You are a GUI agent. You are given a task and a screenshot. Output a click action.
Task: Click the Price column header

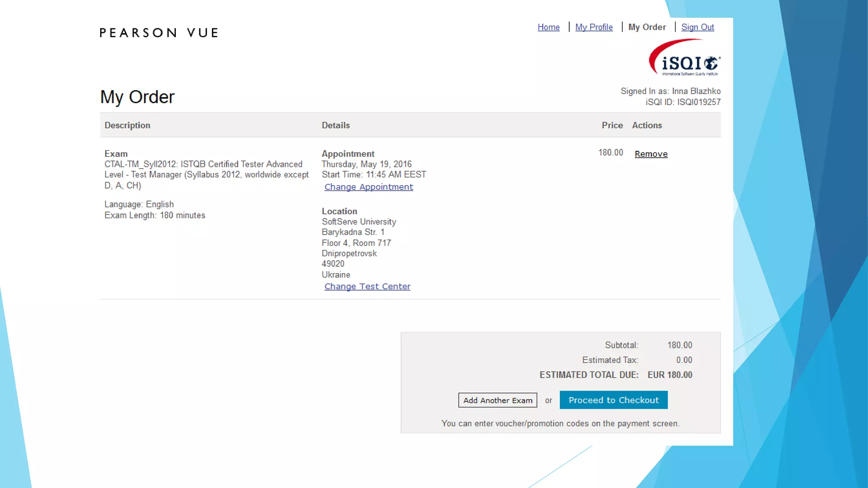click(x=612, y=125)
